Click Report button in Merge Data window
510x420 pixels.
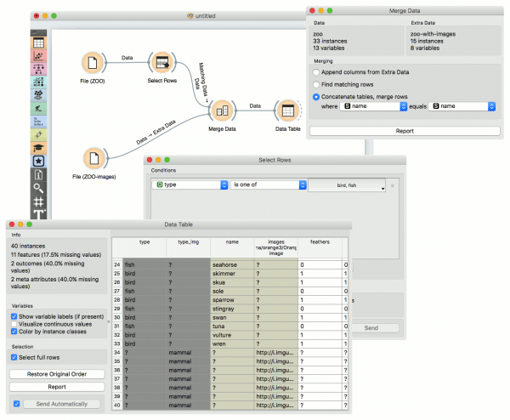pos(404,132)
